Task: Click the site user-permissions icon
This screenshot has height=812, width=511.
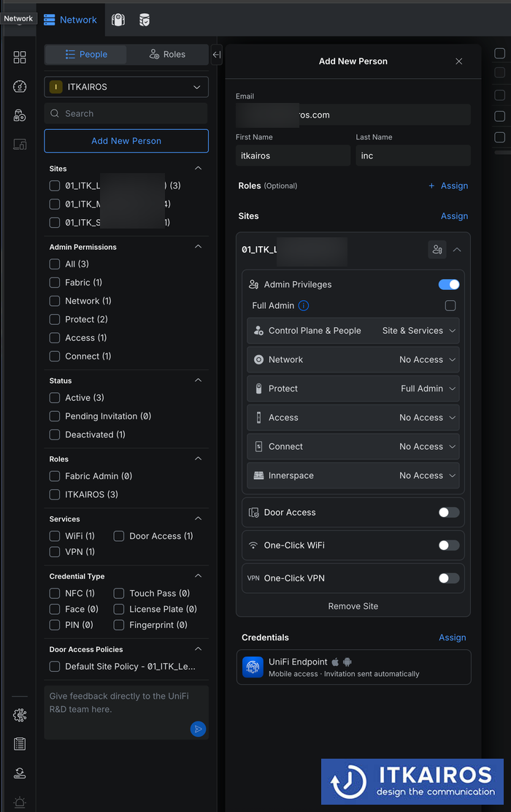Action: [x=437, y=250]
